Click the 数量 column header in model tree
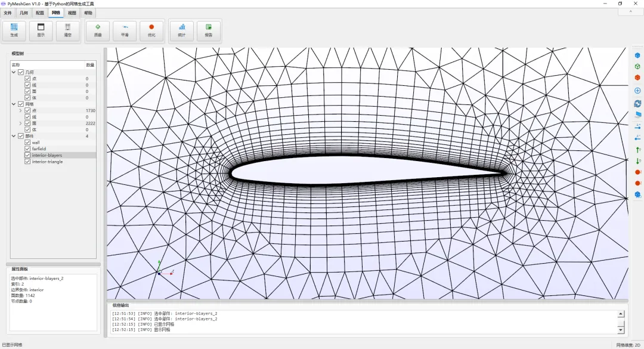Image resolution: width=644 pixels, height=349 pixels. (90, 65)
